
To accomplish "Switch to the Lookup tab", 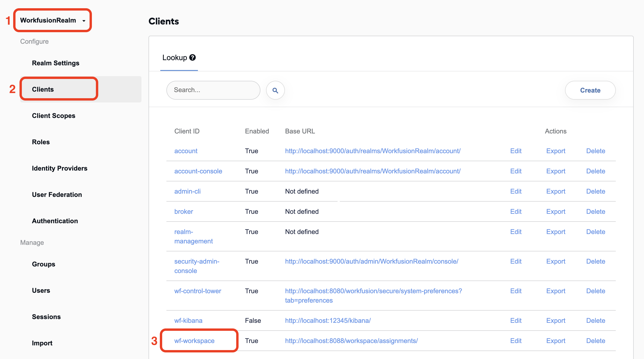I will click(x=179, y=58).
